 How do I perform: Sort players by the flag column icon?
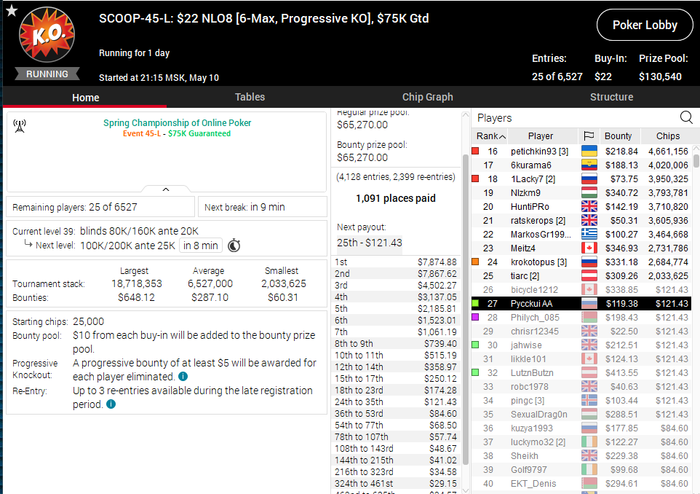tap(589, 136)
